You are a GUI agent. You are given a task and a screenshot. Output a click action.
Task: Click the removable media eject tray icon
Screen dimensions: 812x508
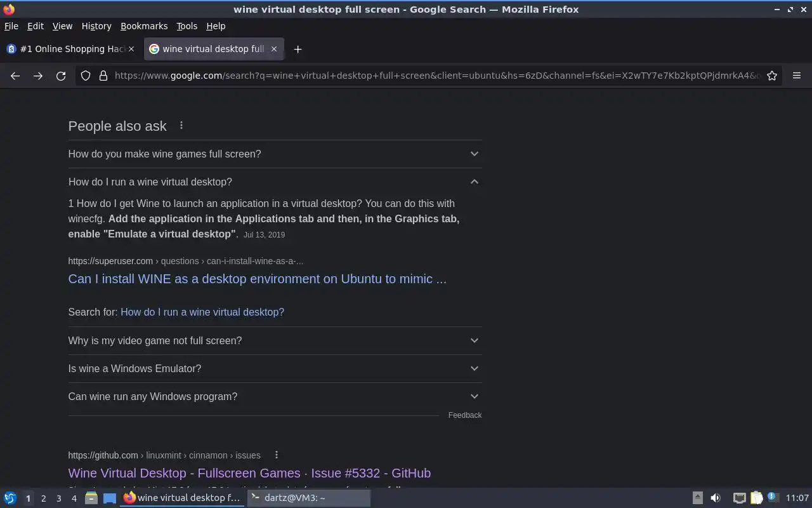pyautogui.click(x=697, y=498)
